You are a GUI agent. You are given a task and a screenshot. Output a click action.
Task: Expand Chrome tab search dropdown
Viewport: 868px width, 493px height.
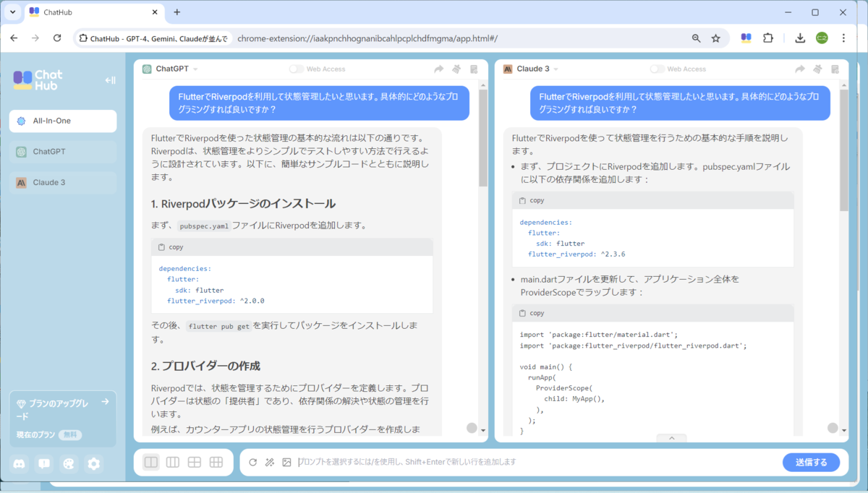[x=12, y=12]
